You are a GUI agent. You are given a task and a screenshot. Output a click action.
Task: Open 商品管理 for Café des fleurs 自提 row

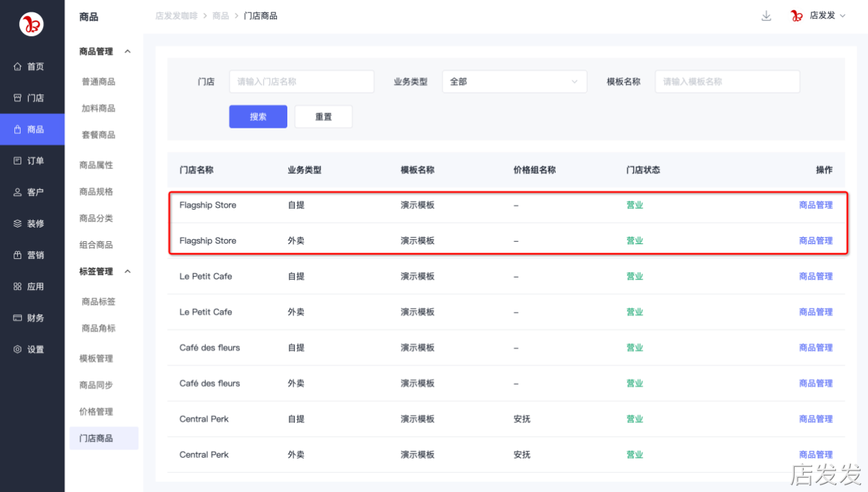click(816, 347)
